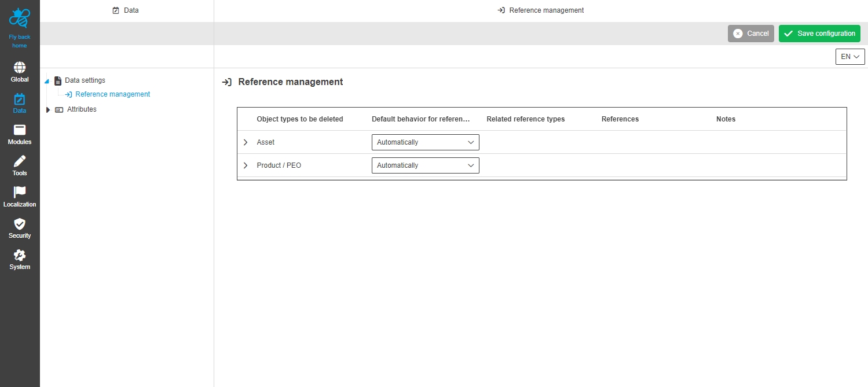Expand the Asset row chevron
Viewport: 868px width, 387px height.
pyautogui.click(x=246, y=142)
